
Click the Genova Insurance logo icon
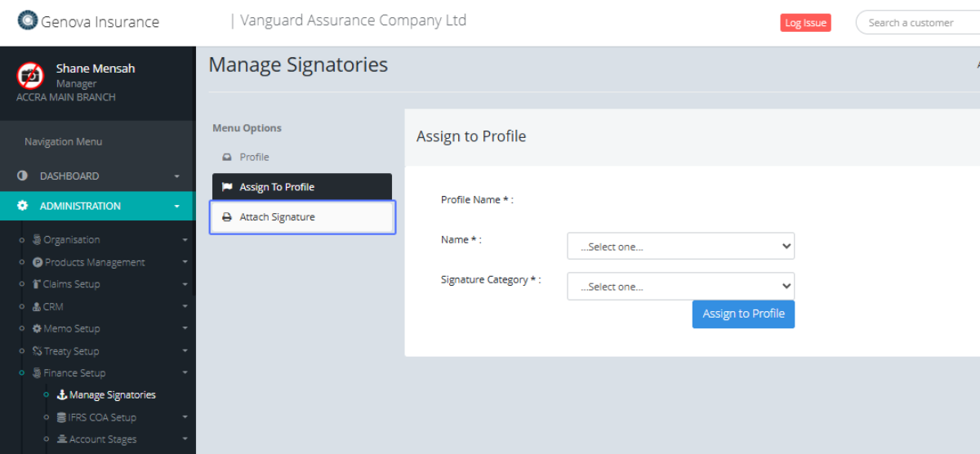coord(28,20)
